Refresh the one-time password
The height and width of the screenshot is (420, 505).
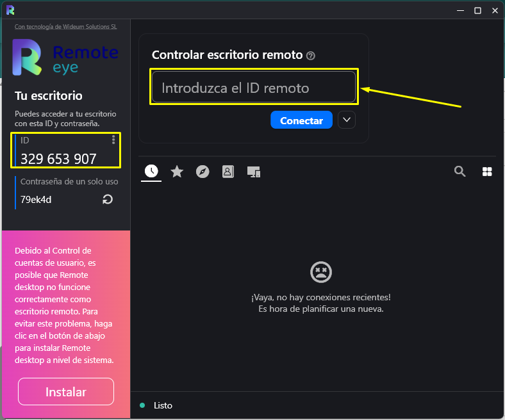[108, 200]
